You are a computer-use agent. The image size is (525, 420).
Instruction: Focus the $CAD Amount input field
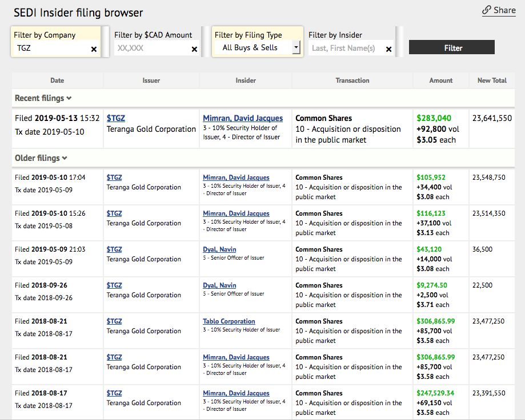151,49
